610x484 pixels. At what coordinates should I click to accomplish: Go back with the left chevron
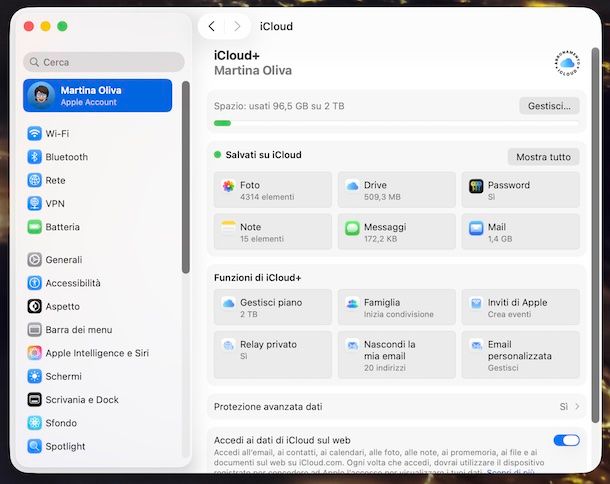[x=212, y=26]
